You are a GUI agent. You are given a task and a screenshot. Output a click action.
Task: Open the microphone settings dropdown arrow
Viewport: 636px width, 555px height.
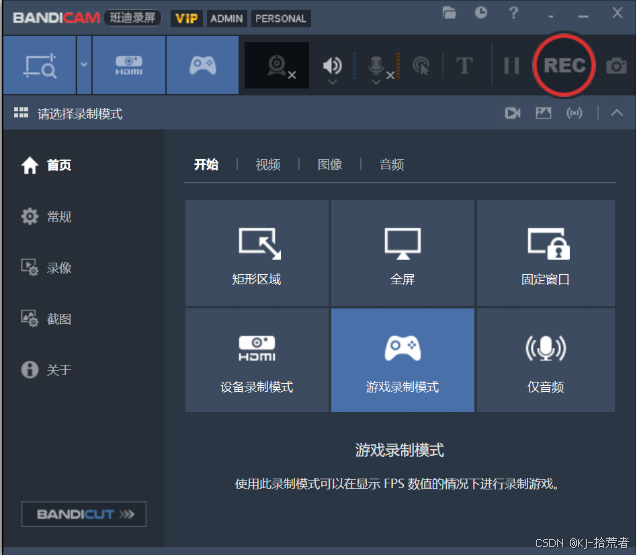376,82
